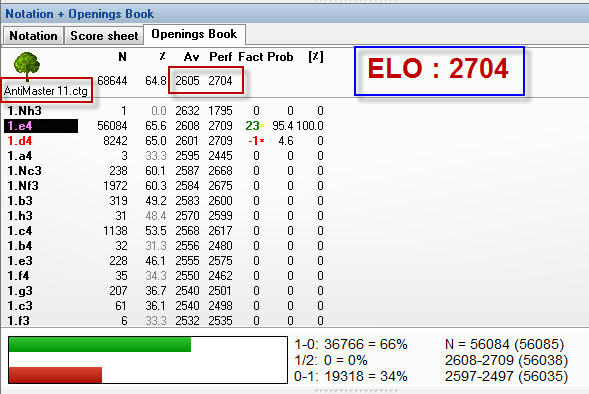Open the Score sheet tab
This screenshot has height=394, width=589.
(104, 36)
